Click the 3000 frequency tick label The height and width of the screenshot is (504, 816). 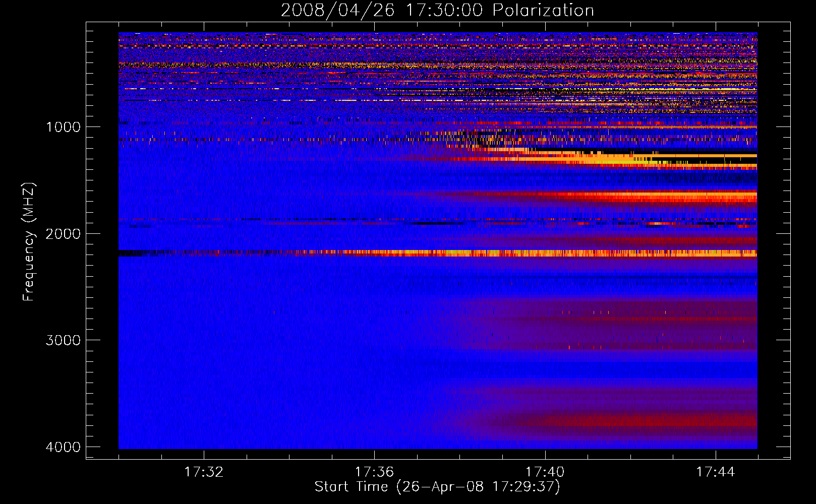[x=64, y=340]
